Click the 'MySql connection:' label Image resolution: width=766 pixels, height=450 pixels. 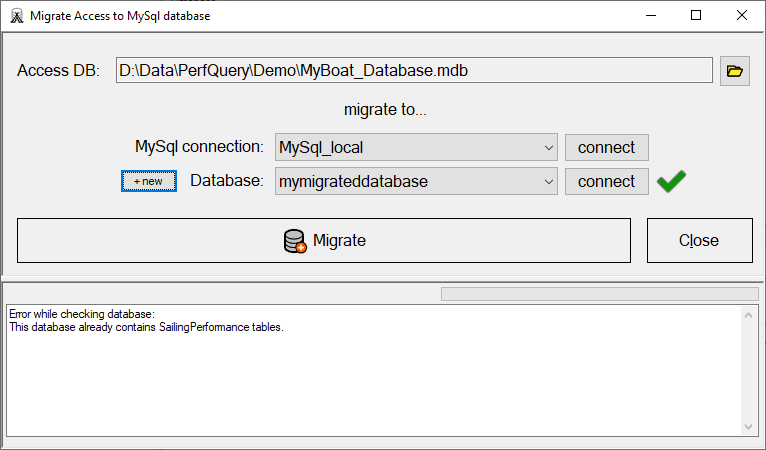click(199, 147)
